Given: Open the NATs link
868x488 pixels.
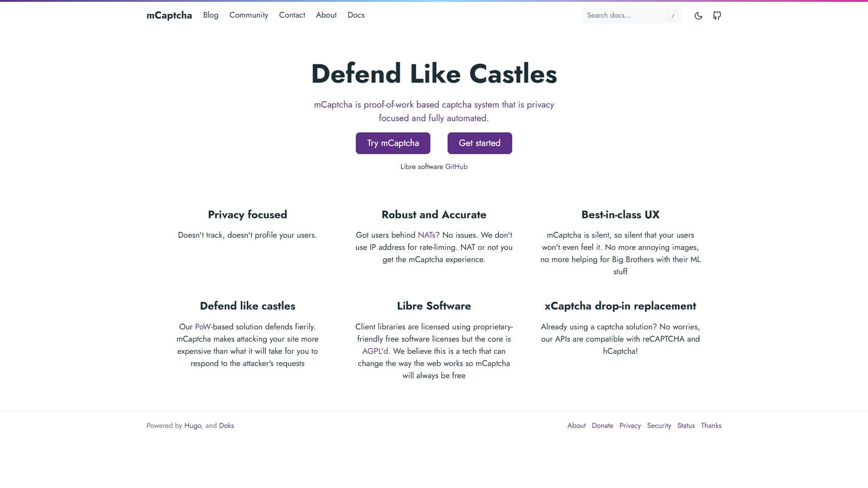Looking at the screenshot, I should click(x=426, y=235).
